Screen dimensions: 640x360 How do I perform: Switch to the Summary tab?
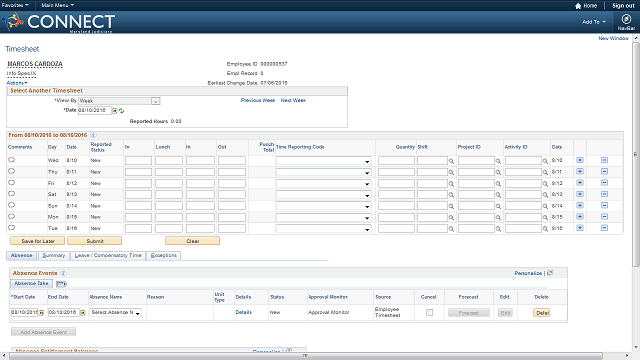(54, 256)
